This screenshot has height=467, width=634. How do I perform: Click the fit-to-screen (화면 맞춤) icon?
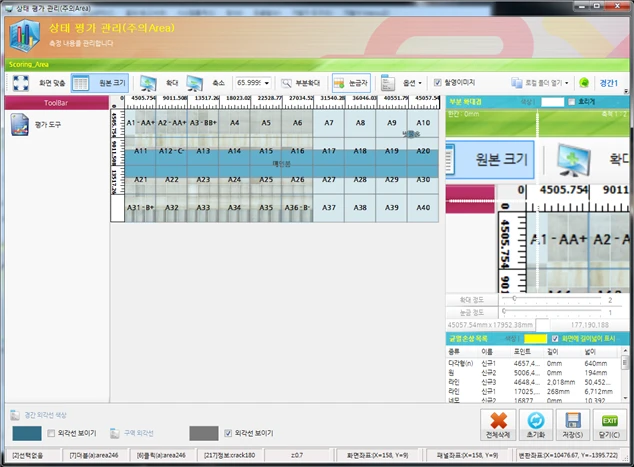click(21, 83)
